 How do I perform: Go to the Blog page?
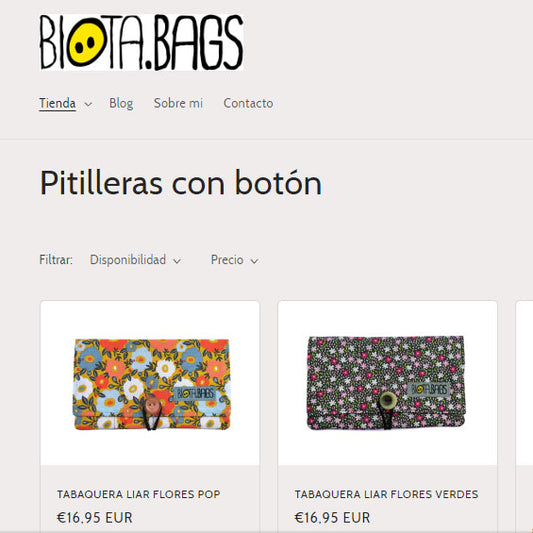pos(121,103)
